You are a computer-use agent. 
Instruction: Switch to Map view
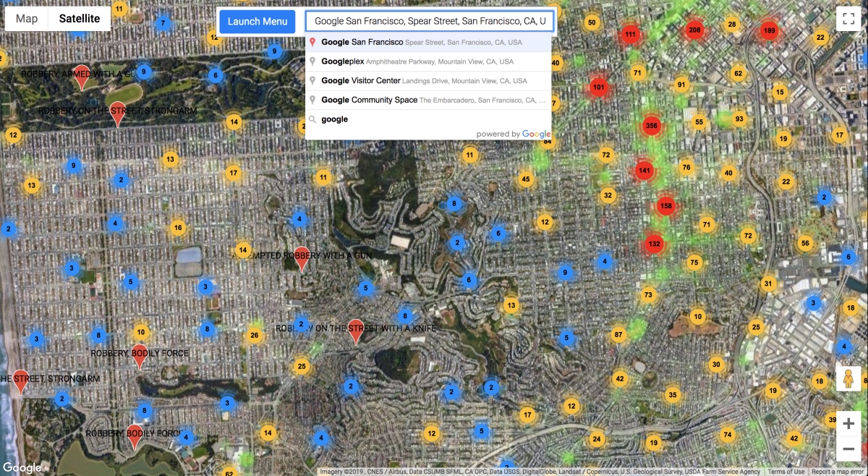coord(27,19)
